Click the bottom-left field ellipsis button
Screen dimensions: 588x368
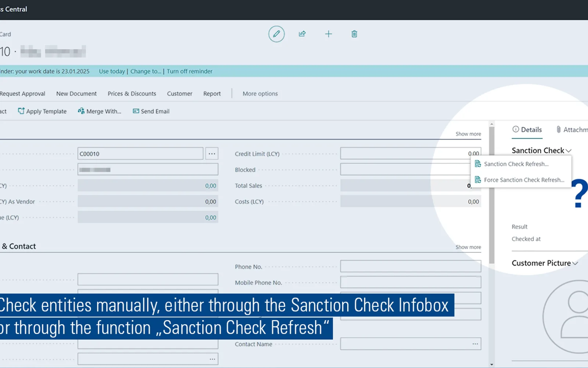click(x=212, y=359)
